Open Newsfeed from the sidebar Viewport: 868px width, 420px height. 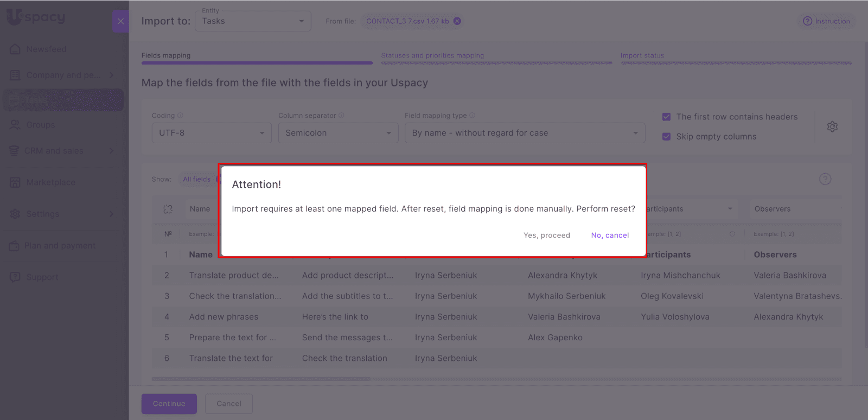click(46, 49)
